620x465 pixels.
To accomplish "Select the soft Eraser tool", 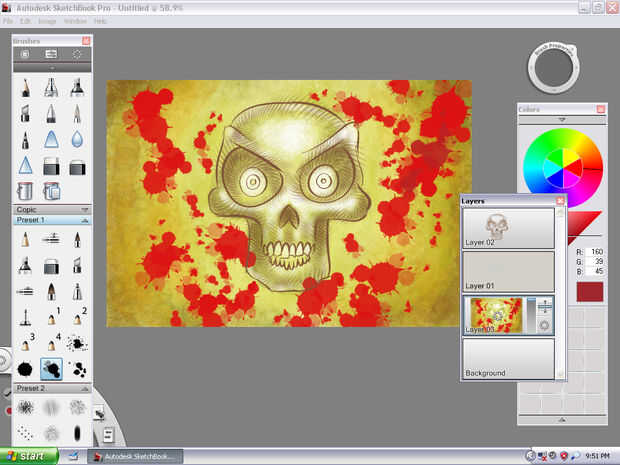I will (x=77, y=167).
